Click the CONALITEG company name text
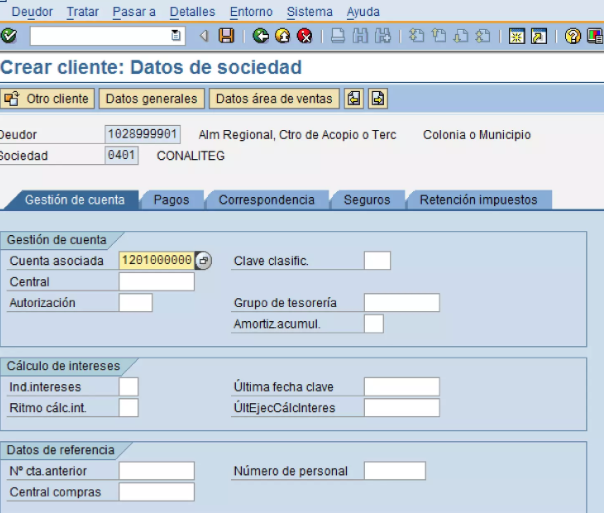This screenshot has height=513, width=604. tap(191, 156)
